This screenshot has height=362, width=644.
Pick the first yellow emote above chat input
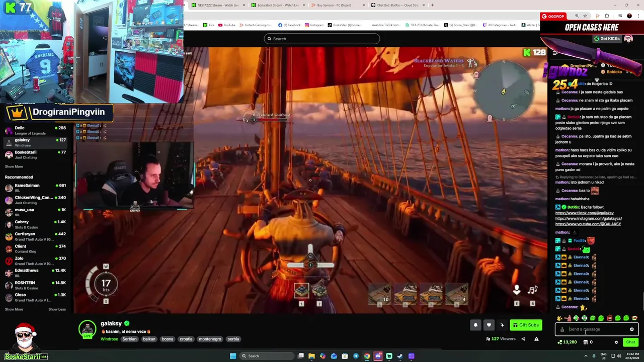coord(559,318)
